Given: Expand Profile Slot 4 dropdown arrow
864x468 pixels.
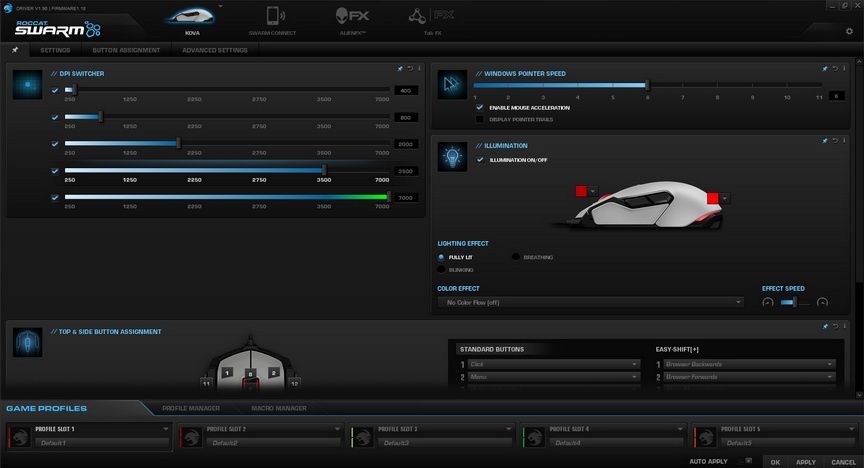Looking at the screenshot, I should coord(680,428).
